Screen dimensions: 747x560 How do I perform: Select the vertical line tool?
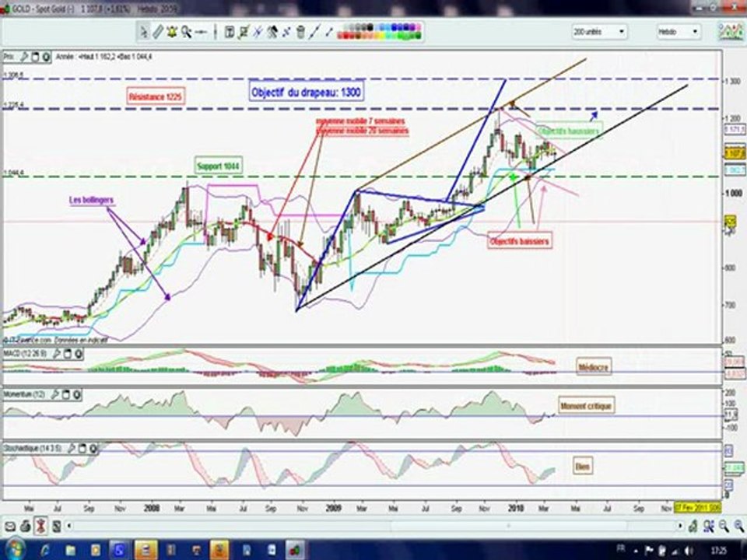[x=215, y=32]
